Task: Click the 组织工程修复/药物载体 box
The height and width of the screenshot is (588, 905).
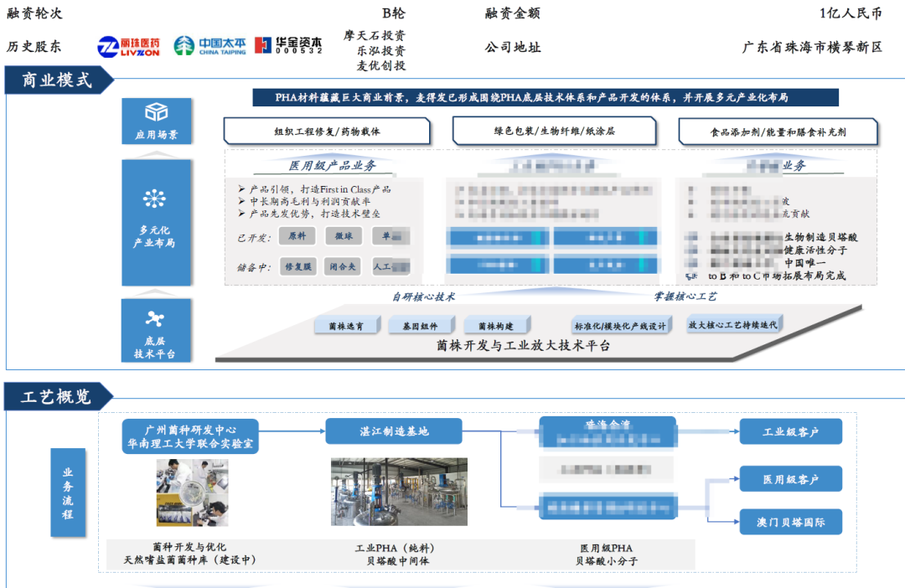Action: click(326, 132)
